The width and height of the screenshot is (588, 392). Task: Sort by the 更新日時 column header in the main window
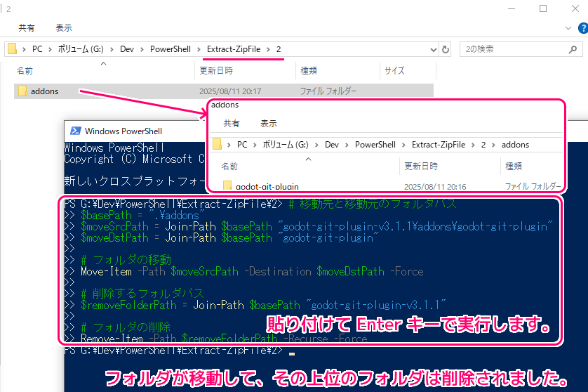(x=216, y=70)
